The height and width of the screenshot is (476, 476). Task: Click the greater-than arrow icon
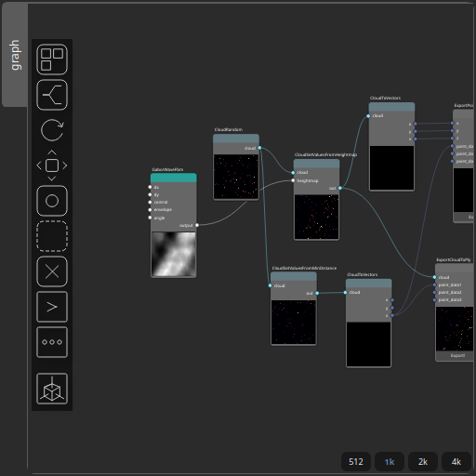52,307
